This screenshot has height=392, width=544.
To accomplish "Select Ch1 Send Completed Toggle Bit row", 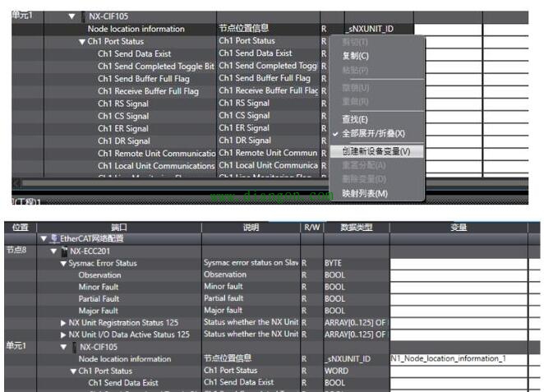I will point(156,67).
